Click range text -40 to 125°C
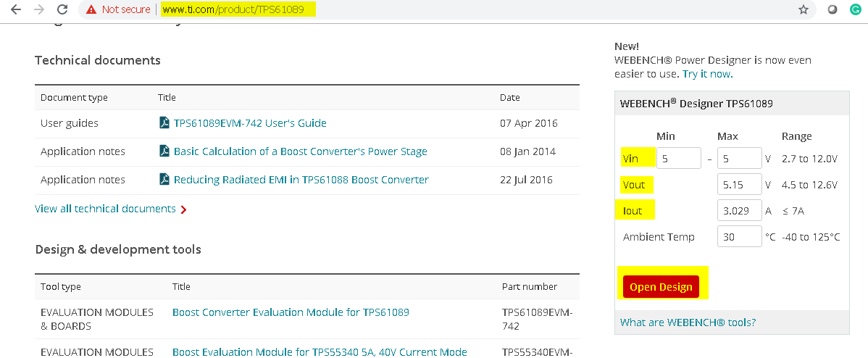 (811, 237)
